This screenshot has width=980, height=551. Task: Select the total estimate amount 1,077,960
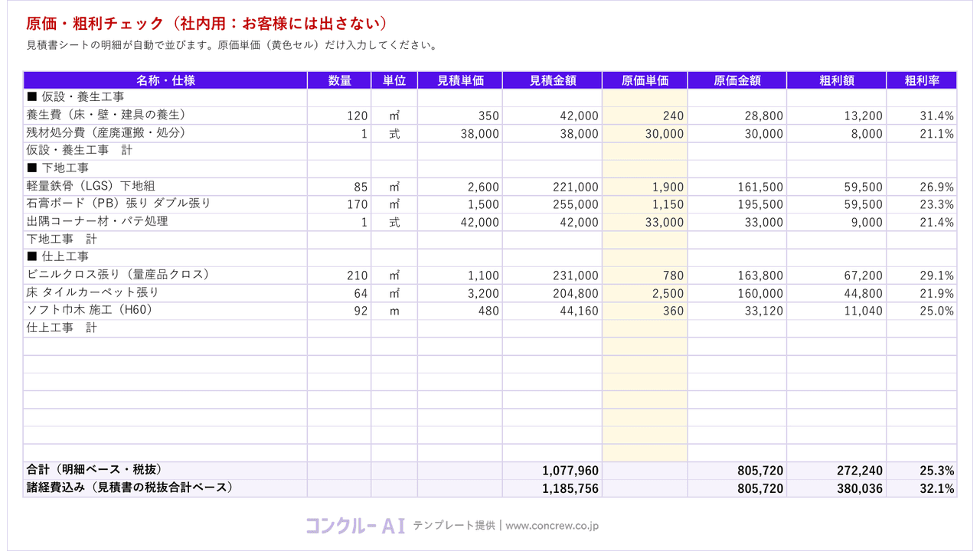click(552, 471)
